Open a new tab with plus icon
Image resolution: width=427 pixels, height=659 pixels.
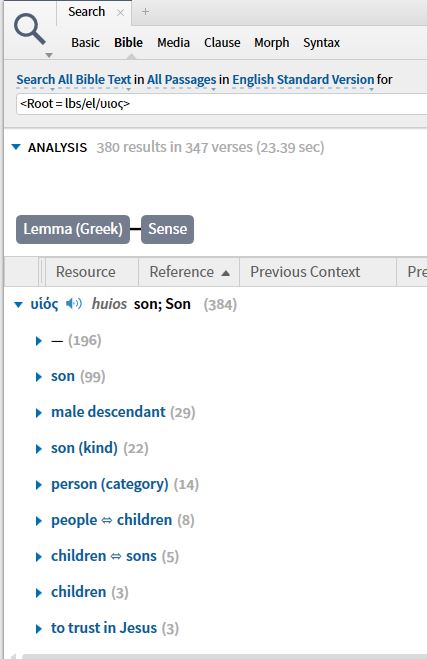pyautogui.click(x=145, y=12)
